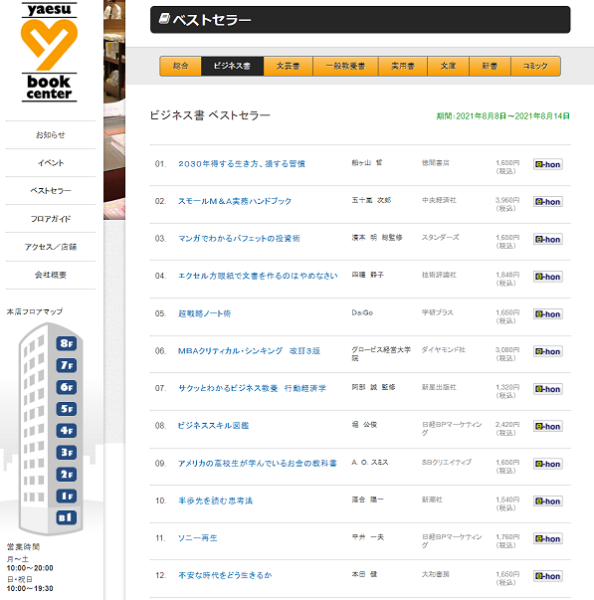This screenshot has width=594, height=600.
Task: Open e-hon for rank 09 book
Action: [548, 464]
